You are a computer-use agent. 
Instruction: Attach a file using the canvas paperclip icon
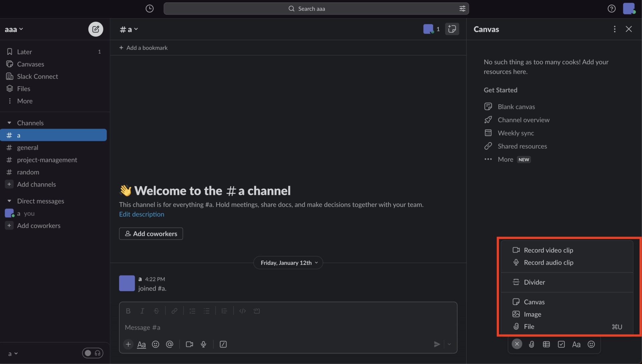pyautogui.click(x=531, y=344)
